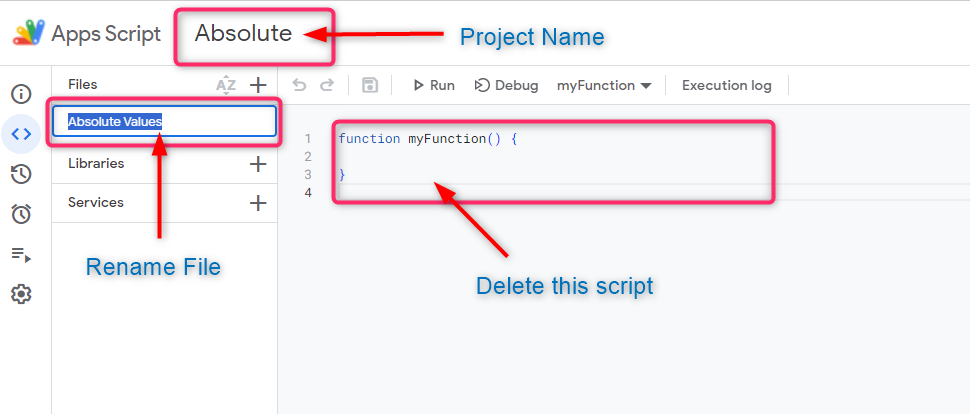Save project with floppy disk icon
The height and width of the screenshot is (414, 970).
[370, 86]
